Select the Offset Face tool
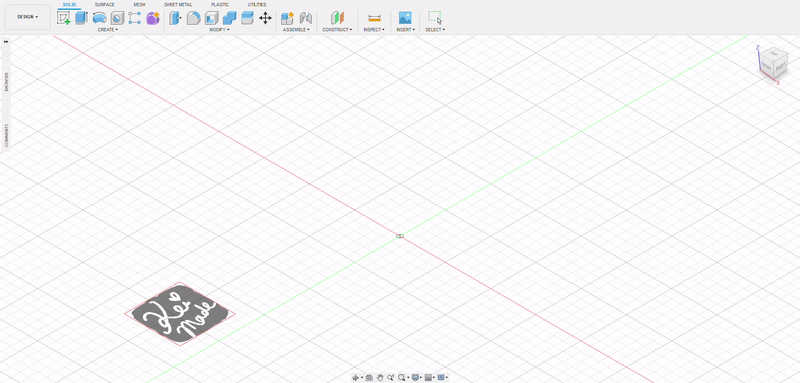Viewport: 800px width, 383px height. pos(247,18)
